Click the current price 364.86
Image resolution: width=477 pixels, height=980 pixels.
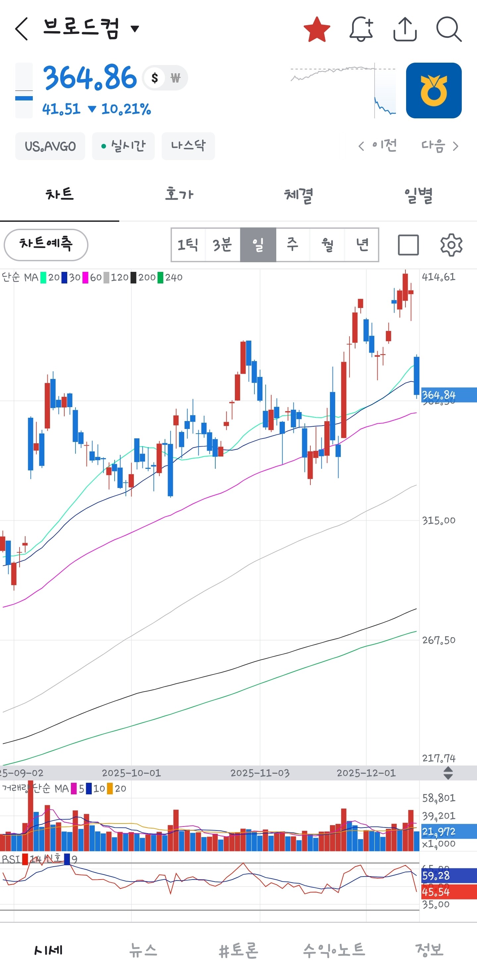(x=90, y=78)
